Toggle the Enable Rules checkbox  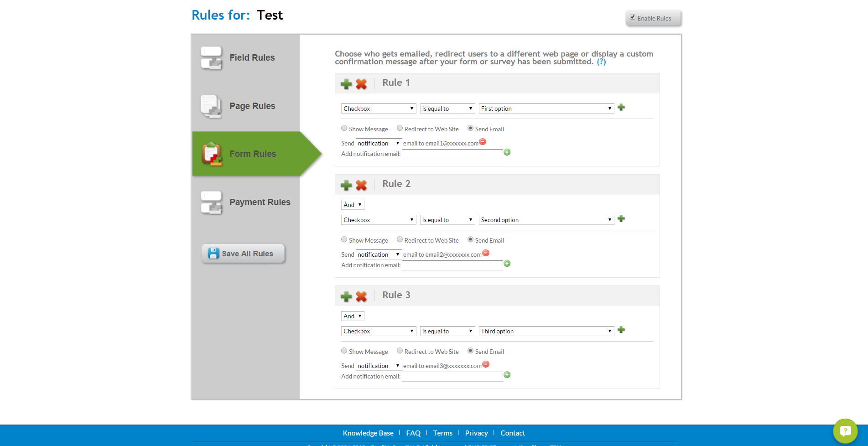point(633,17)
